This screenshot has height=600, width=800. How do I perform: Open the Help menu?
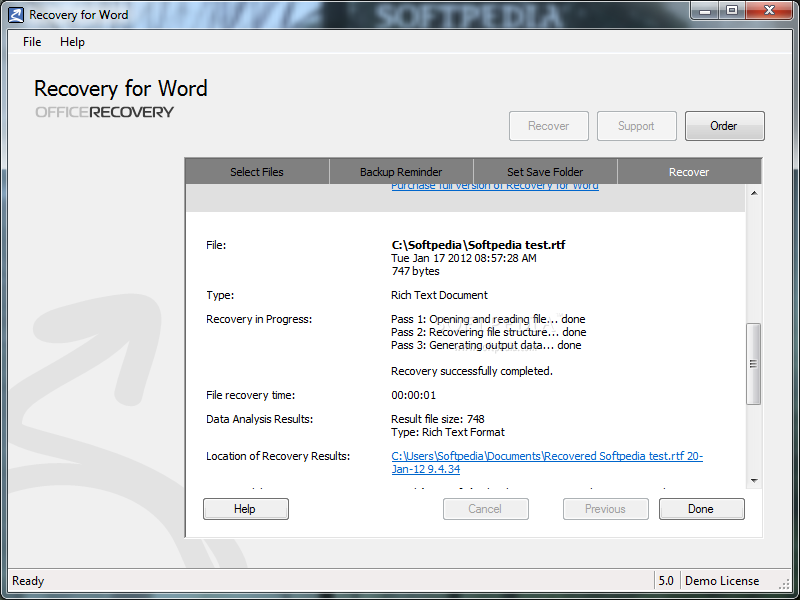pos(72,42)
